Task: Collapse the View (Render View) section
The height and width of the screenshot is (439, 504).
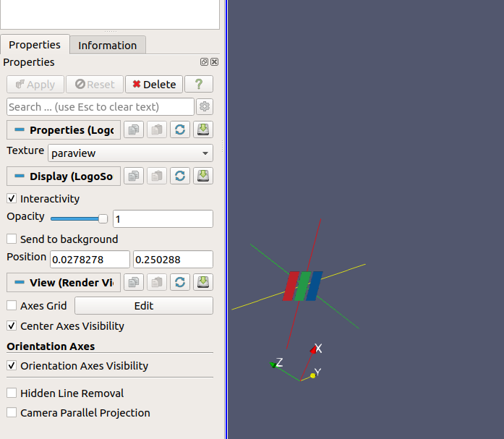Action: coord(64,283)
